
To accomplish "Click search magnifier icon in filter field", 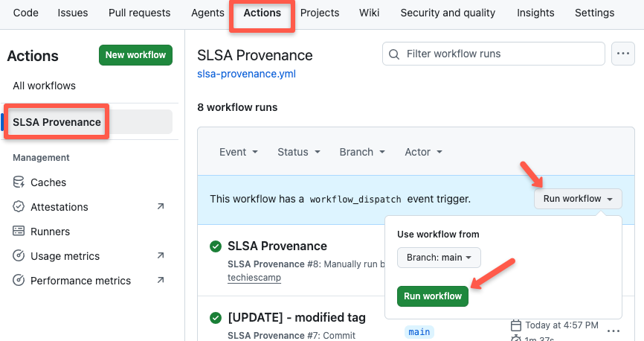I will 394,54.
